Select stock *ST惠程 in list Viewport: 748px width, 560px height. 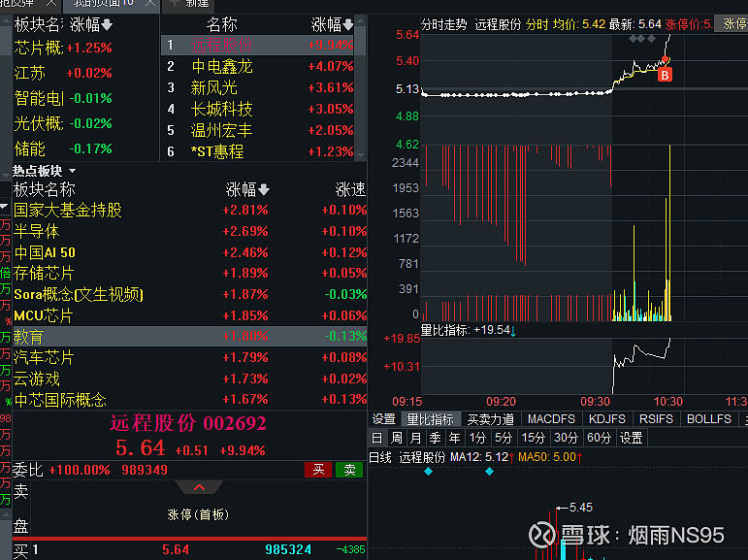pos(258,151)
